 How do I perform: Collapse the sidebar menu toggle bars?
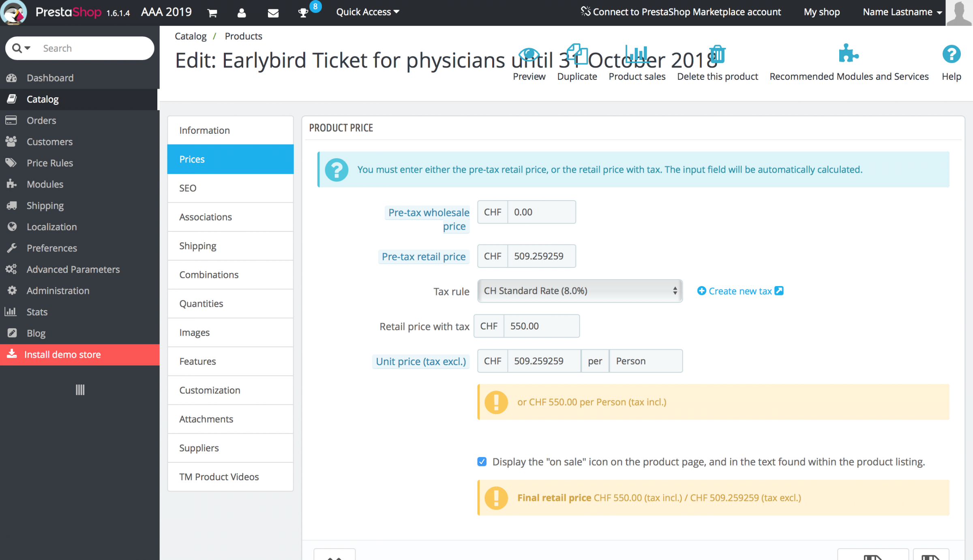point(80,390)
